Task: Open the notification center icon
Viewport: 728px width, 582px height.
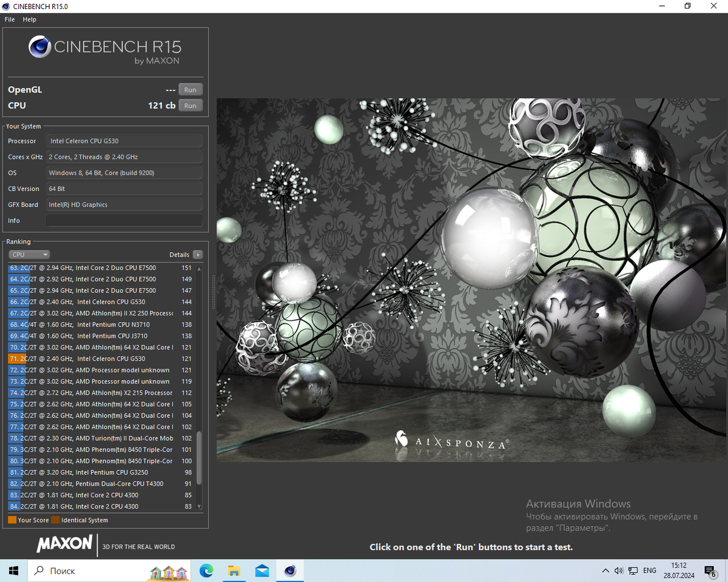Action: [710, 570]
